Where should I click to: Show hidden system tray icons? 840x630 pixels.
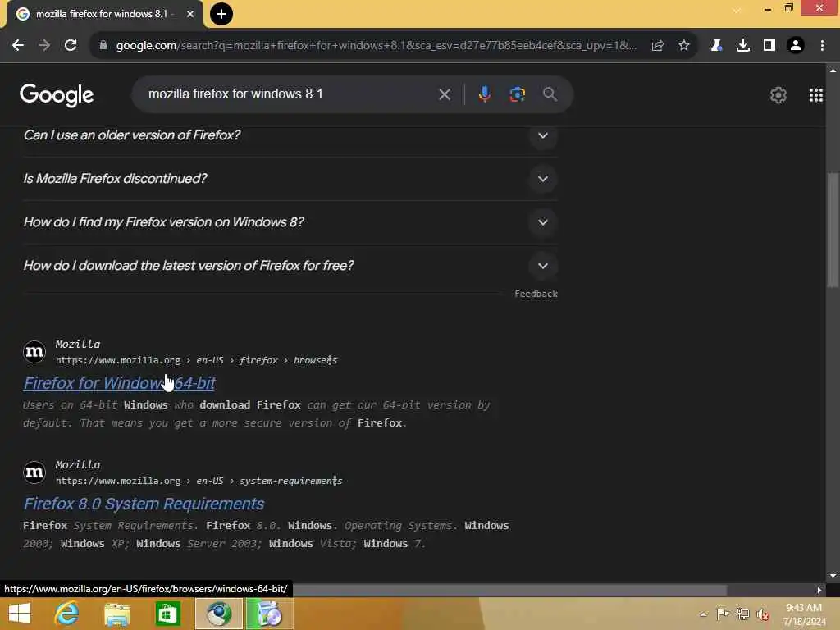click(x=703, y=614)
